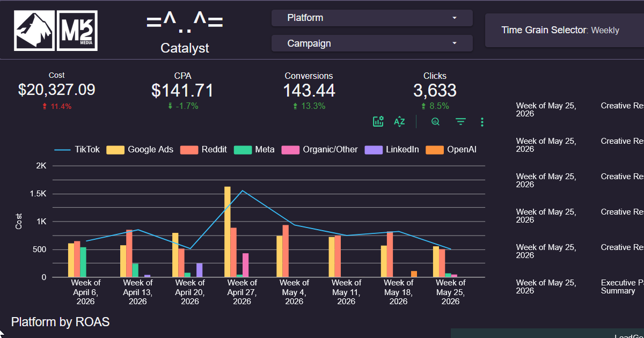
Task: Click the Executive Summary table cell
Action: point(622,286)
